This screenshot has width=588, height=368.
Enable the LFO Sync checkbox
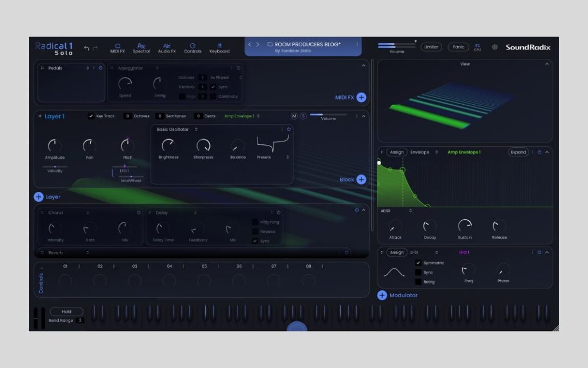[x=418, y=272]
